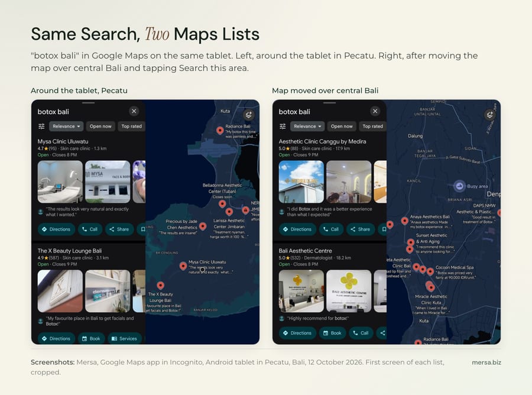Toggle Open now chip in right central Bali panel
Screen dimensions: 532x395
pos(342,126)
